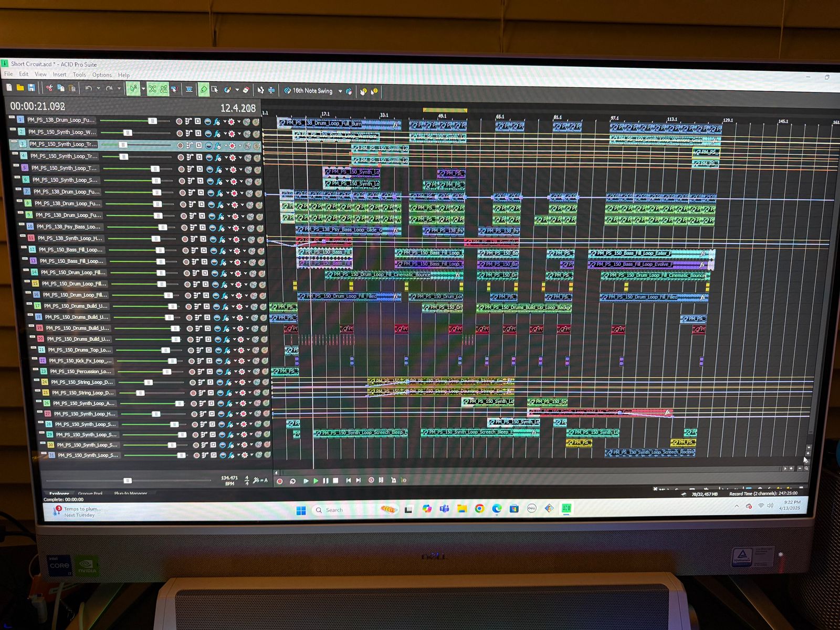Screen dimensions: 840x630
Task: Click the Undo arrow in toolbar
Action: click(88, 88)
